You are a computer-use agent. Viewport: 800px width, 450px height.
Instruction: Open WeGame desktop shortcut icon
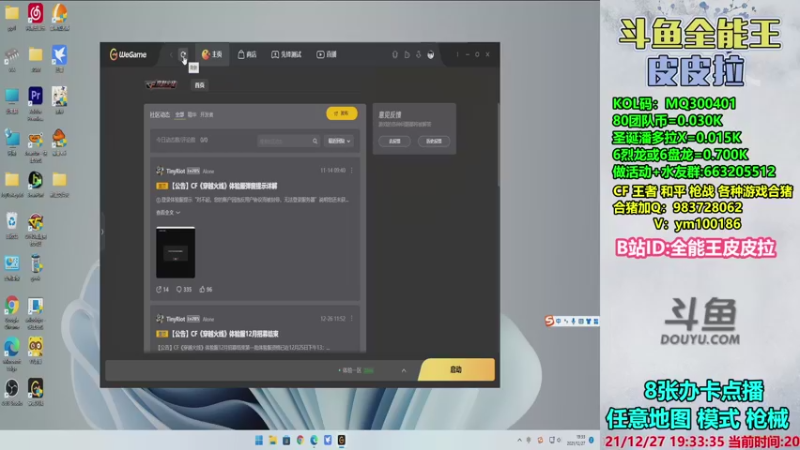click(x=35, y=392)
